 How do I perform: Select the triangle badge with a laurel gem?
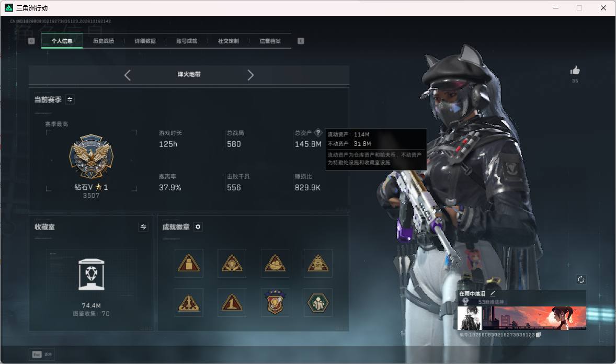(x=232, y=264)
